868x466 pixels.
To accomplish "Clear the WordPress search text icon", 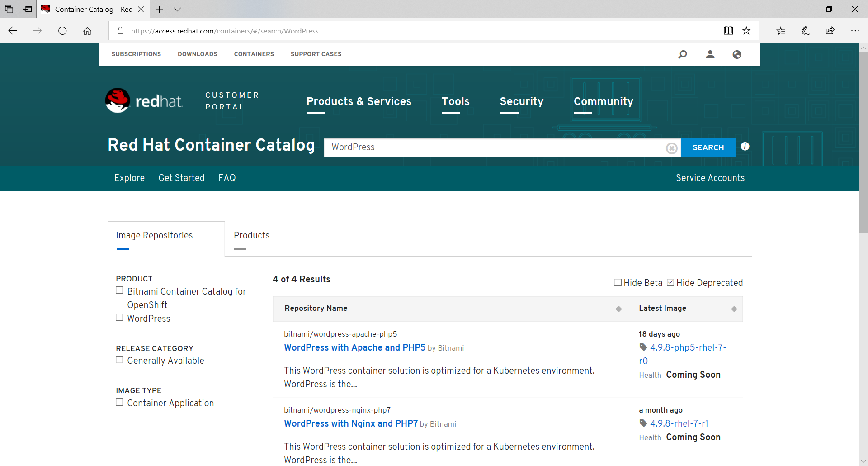I will 671,148.
